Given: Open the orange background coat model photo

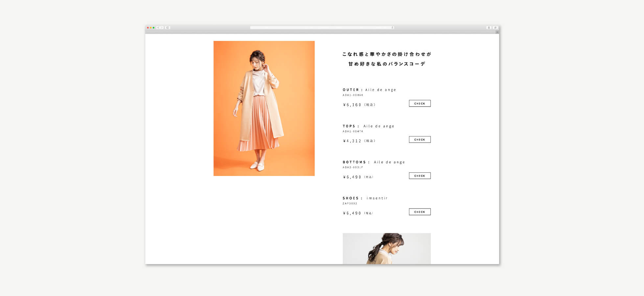Looking at the screenshot, I should tap(264, 108).
